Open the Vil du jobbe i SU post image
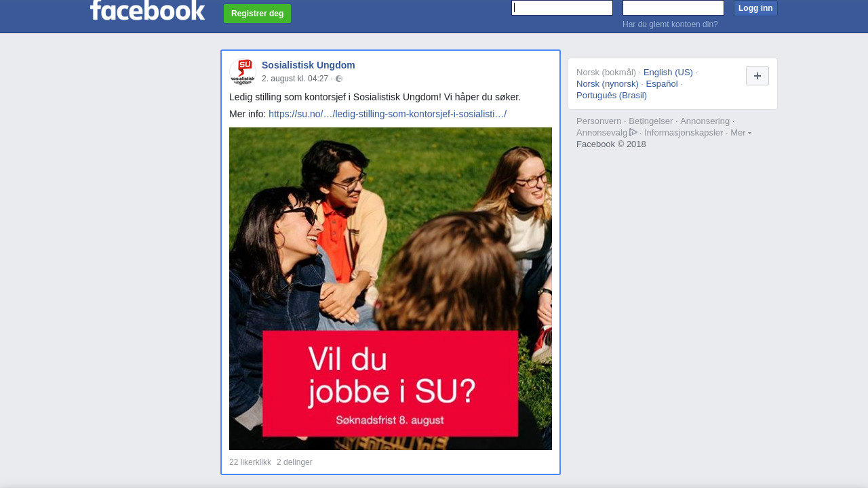 (x=391, y=289)
